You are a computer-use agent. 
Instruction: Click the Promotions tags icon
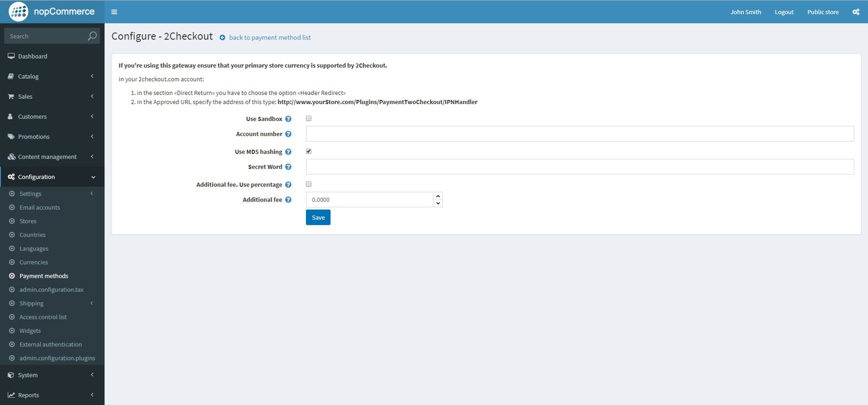point(11,137)
